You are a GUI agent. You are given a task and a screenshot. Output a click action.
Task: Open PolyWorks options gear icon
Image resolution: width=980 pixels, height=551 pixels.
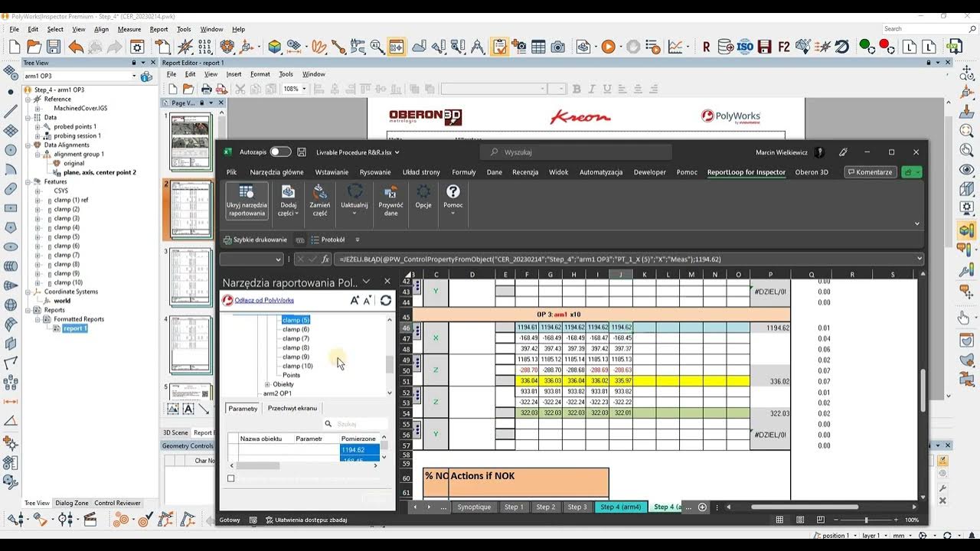pyautogui.click(x=137, y=47)
